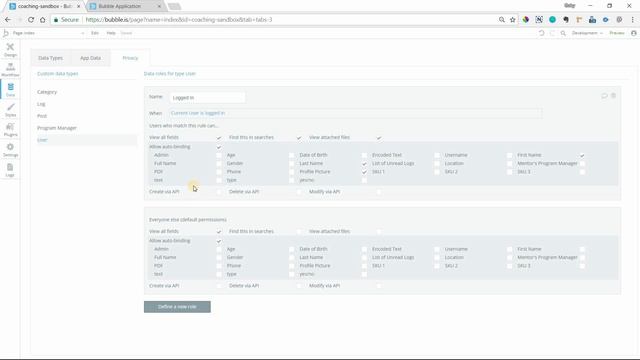Open the Logs section in sidebar
Viewport: 640px width, 360px height.
click(10, 170)
